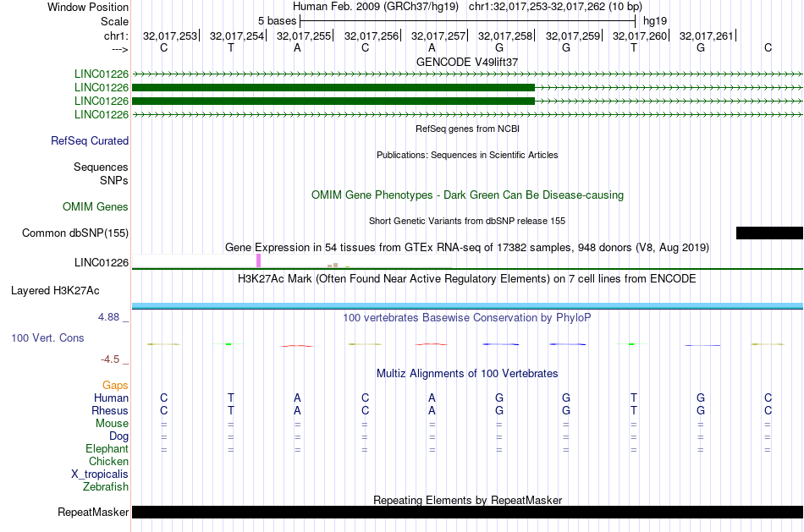Screen dimensions: 804x532
Task: Click the orange Gaps label
Action: pyautogui.click(x=115, y=386)
